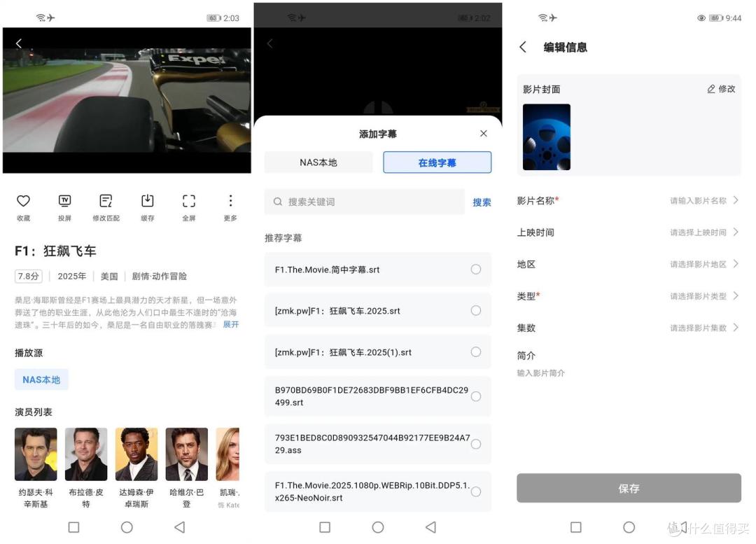Tap the 输入影片简介 text area
The width and height of the screenshot is (756, 544).
(x=540, y=372)
